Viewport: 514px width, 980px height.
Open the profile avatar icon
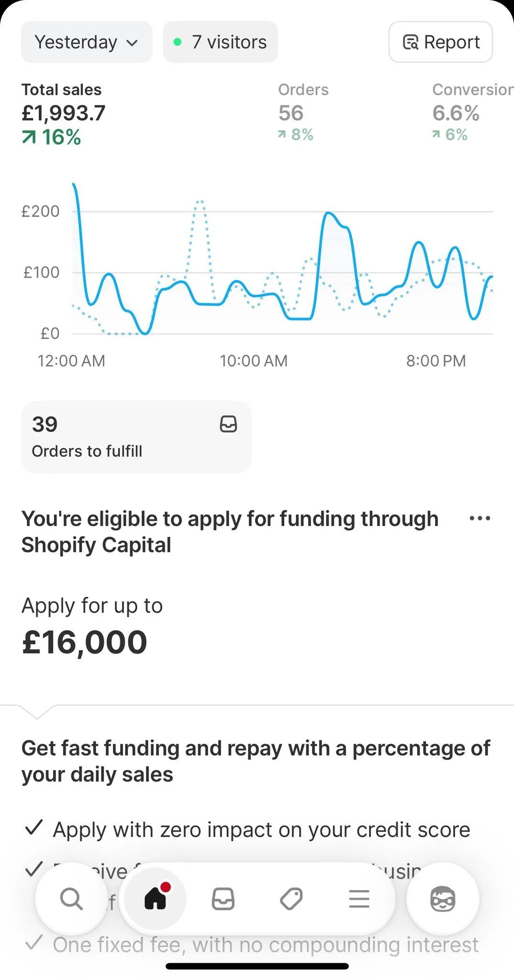[443, 899]
